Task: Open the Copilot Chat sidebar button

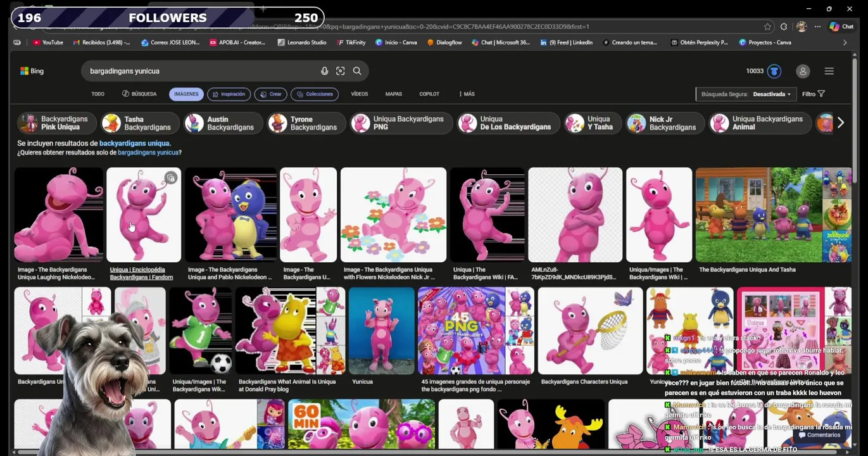Action: (x=841, y=27)
